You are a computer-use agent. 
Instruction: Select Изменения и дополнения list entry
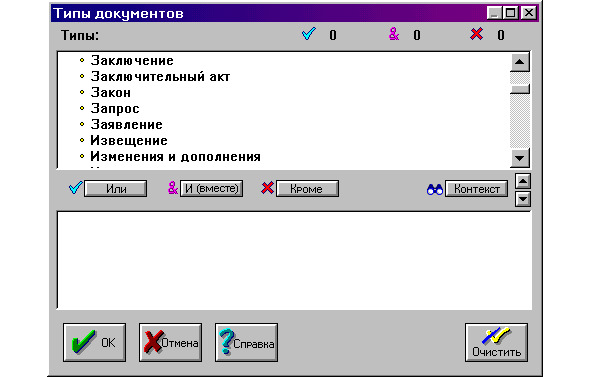pos(176,156)
